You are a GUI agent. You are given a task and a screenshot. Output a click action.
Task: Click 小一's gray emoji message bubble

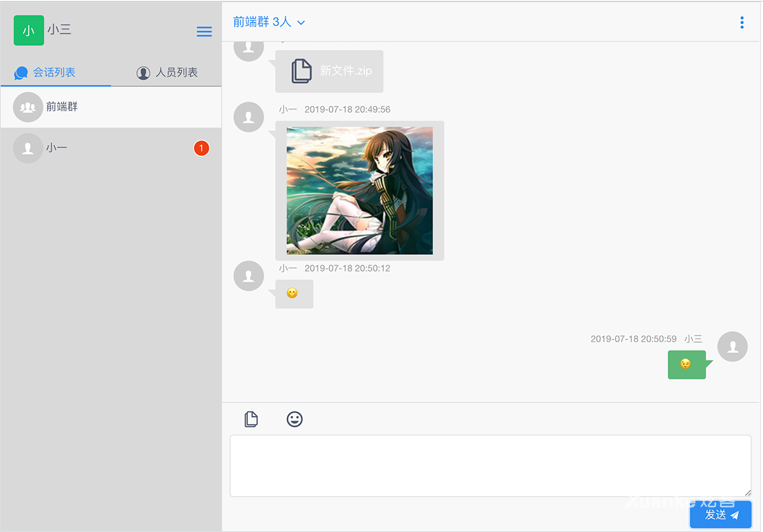(294, 294)
